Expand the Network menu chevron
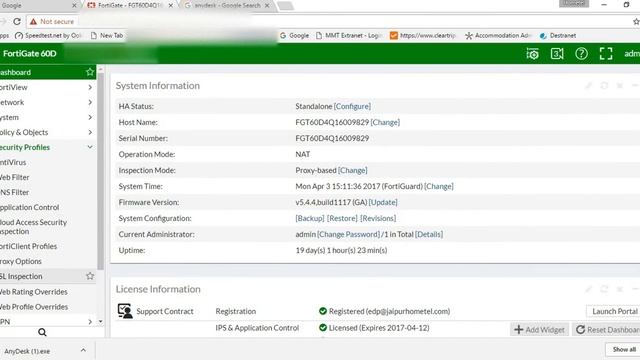 (x=90, y=102)
